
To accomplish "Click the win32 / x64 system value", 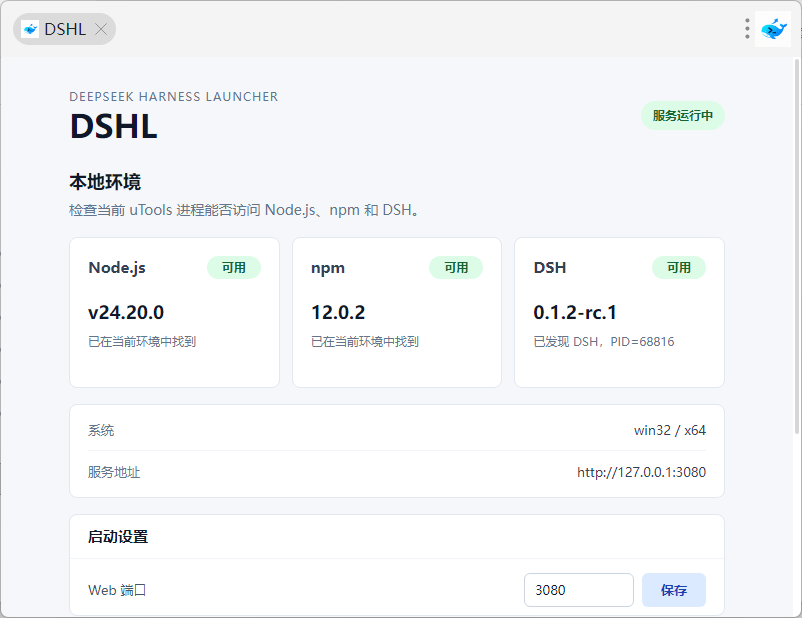I will click(670, 430).
